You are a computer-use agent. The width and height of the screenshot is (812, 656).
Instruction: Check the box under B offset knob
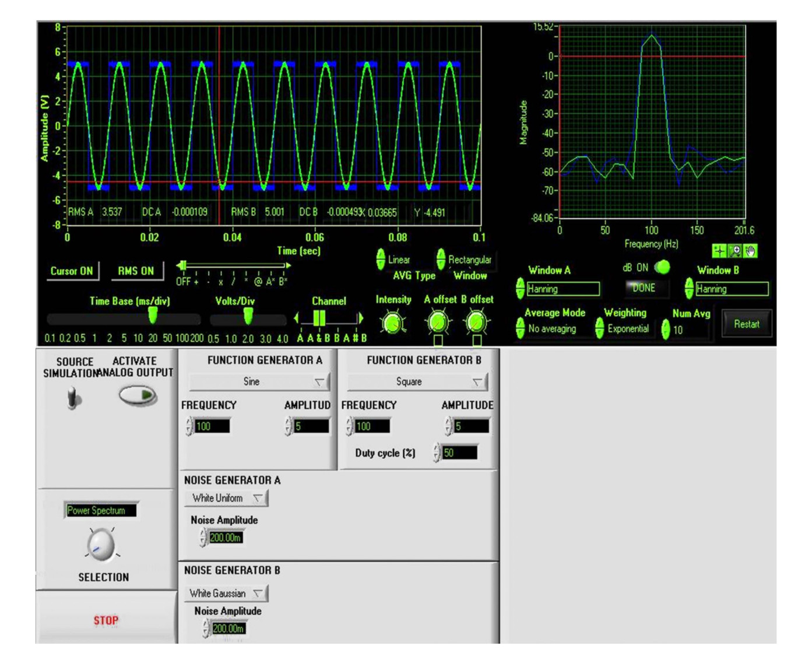[x=476, y=339]
